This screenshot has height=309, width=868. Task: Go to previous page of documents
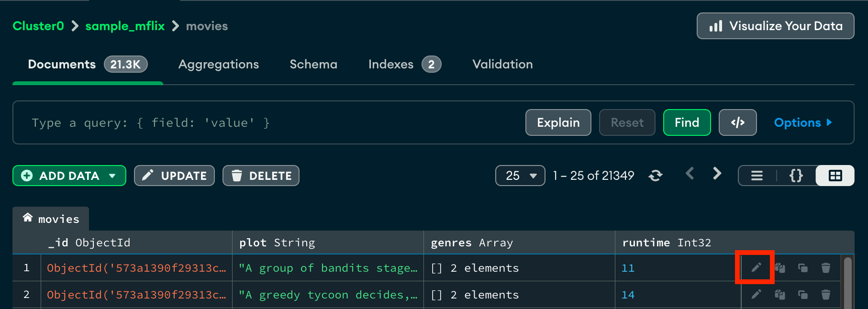coord(690,174)
